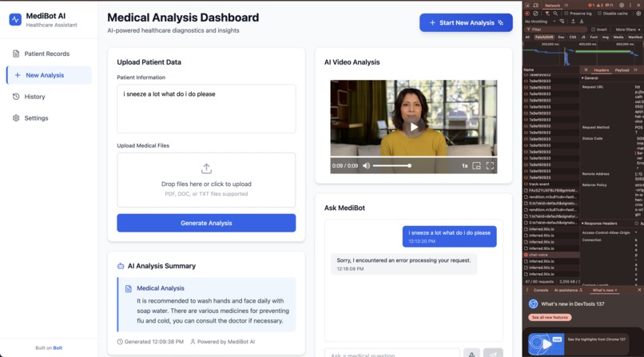
Task: Open the 1x playback speed control
Action: tap(464, 166)
